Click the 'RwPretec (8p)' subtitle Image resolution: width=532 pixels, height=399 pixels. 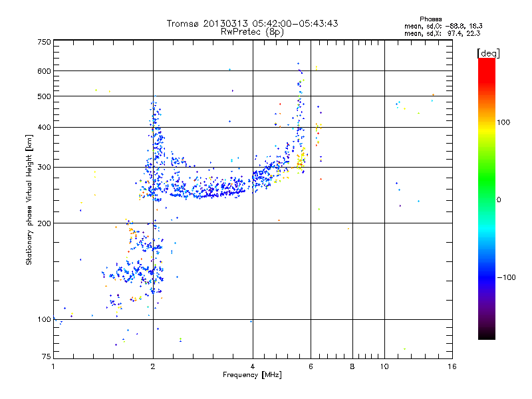[252, 32]
